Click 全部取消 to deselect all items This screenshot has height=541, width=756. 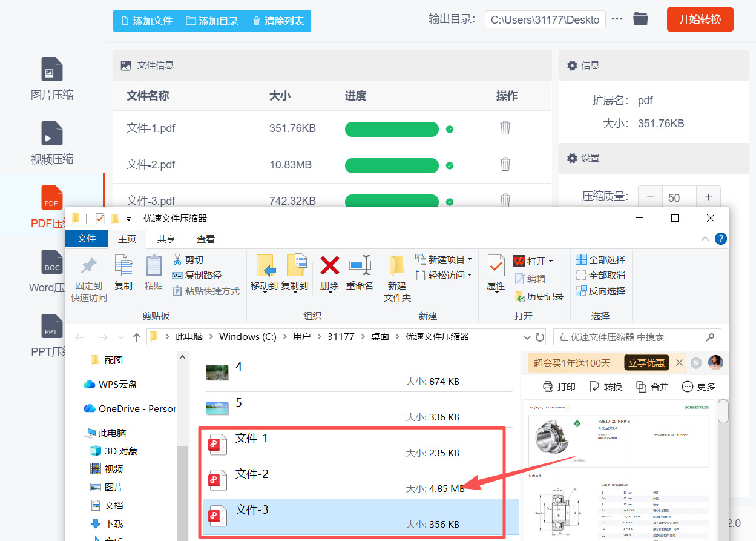[600, 275]
